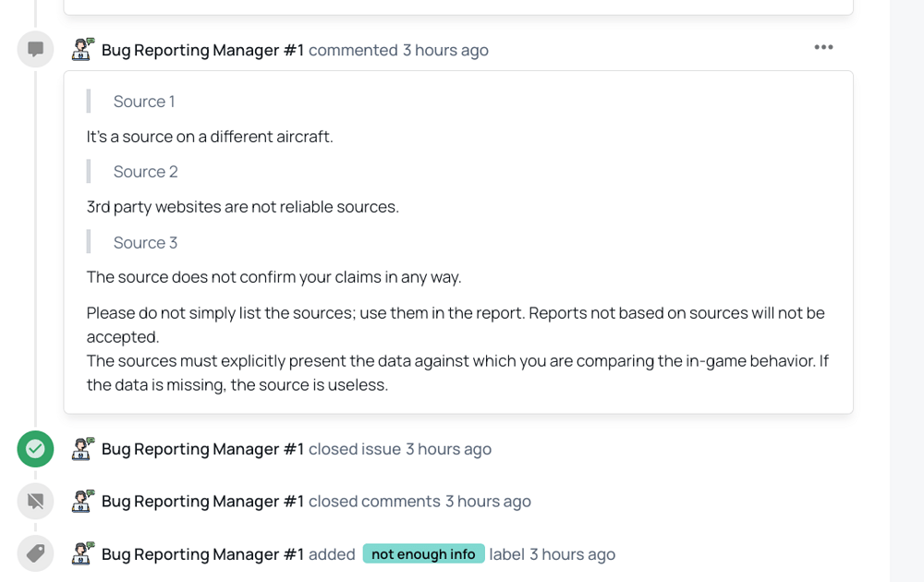Click the 'the data is missing, the source is useless.' line
The height and width of the screenshot is (582, 924).
click(237, 384)
